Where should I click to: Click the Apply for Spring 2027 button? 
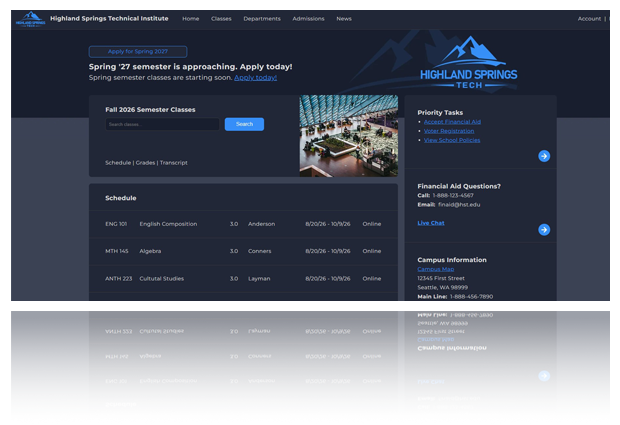click(x=138, y=51)
